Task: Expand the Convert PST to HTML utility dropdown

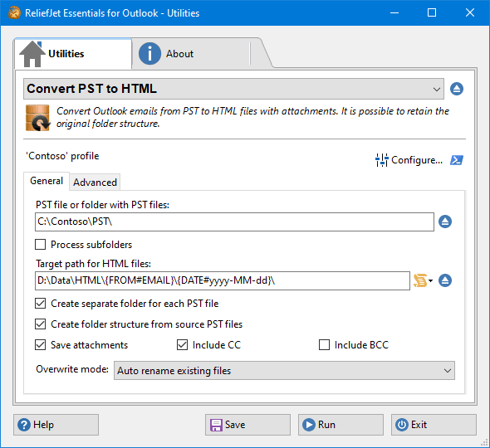Action: 233,89
